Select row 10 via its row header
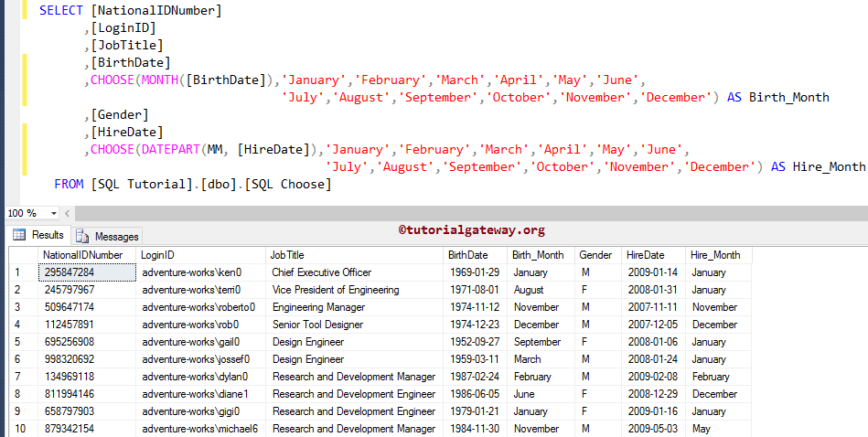Screen dimensions: 868x437 point(18,429)
